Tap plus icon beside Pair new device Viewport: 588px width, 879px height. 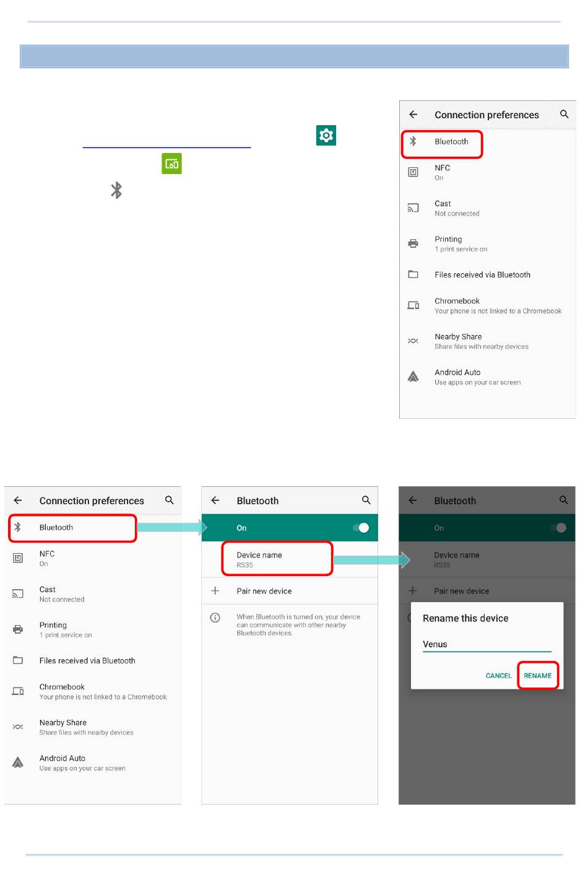(215, 591)
